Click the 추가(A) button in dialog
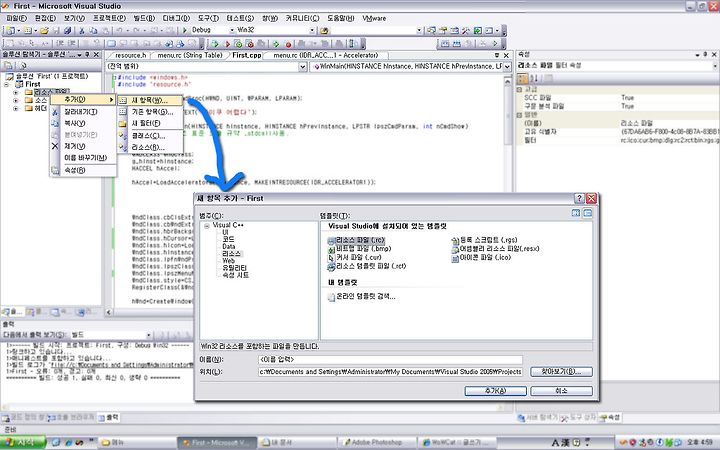Viewport: 720px width, 450px height. point(495,391)
